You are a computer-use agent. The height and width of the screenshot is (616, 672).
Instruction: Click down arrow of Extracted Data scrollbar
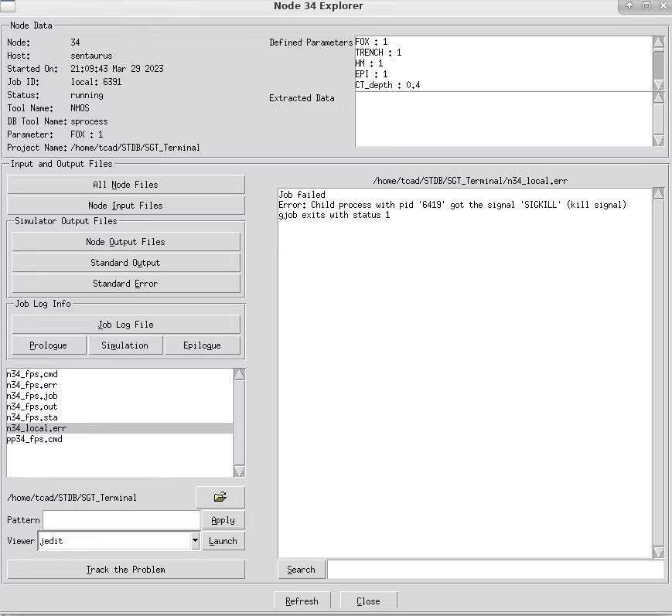[x=659, y=141]
